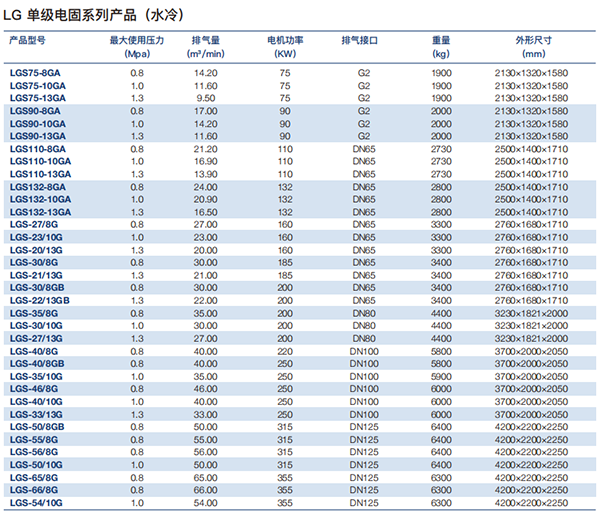Select the 66.00 air displacement value

206,489
